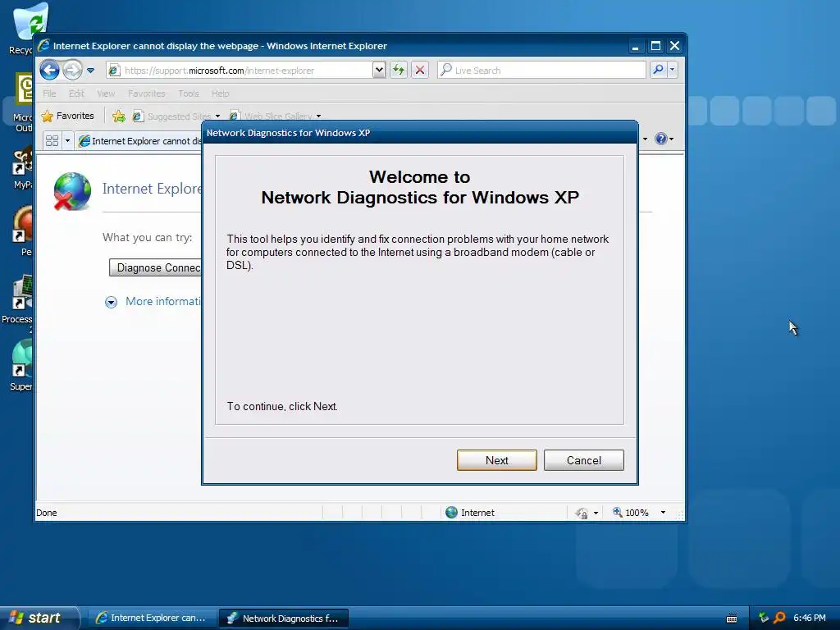Click the Live Search magnifier button
Image resolution: width=840 pixels, height=630 pixels.
(658, 70)
